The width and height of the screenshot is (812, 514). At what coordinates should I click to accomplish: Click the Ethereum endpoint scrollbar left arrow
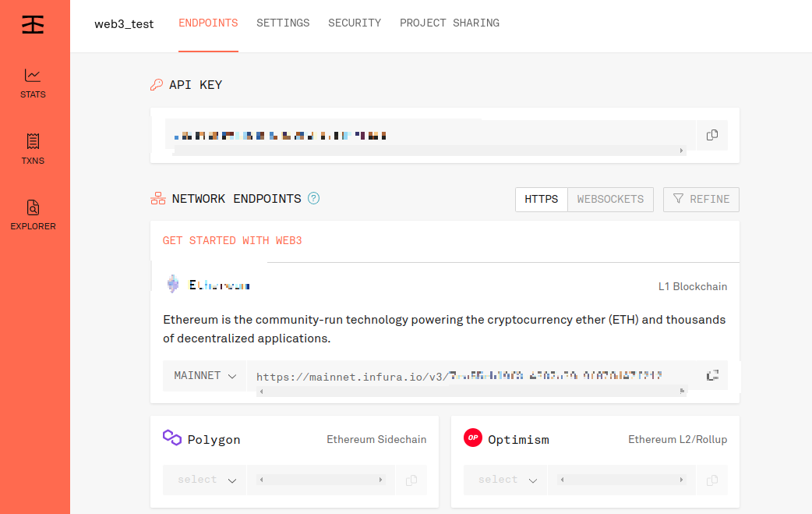[x=262, y=392]
